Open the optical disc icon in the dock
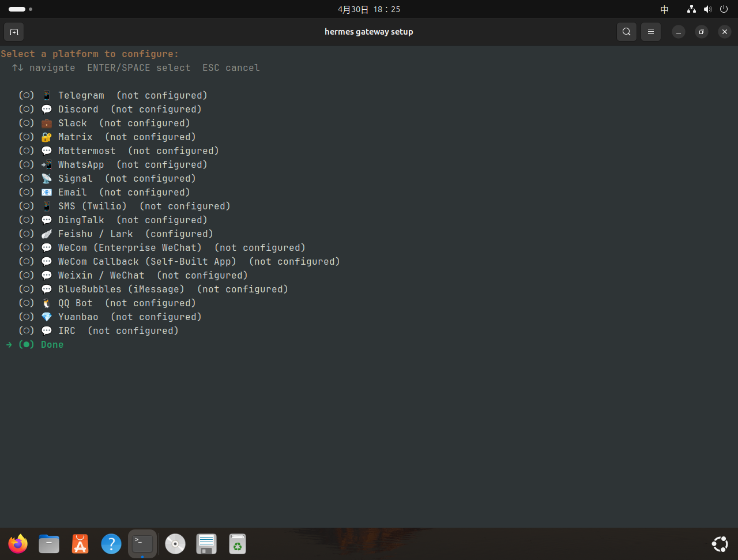This screenshot has width=738, height=560. (175, 544)
